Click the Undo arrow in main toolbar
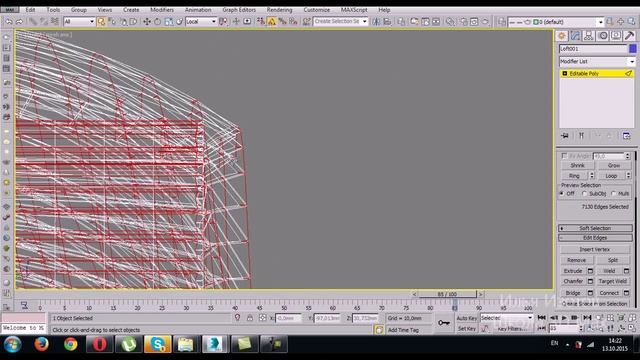 [x=9, y=22]
